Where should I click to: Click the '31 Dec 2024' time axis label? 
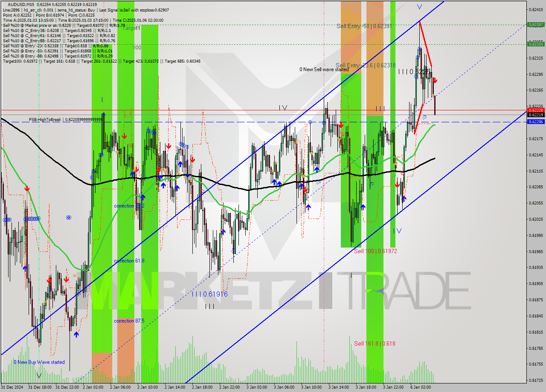(12, 387)
